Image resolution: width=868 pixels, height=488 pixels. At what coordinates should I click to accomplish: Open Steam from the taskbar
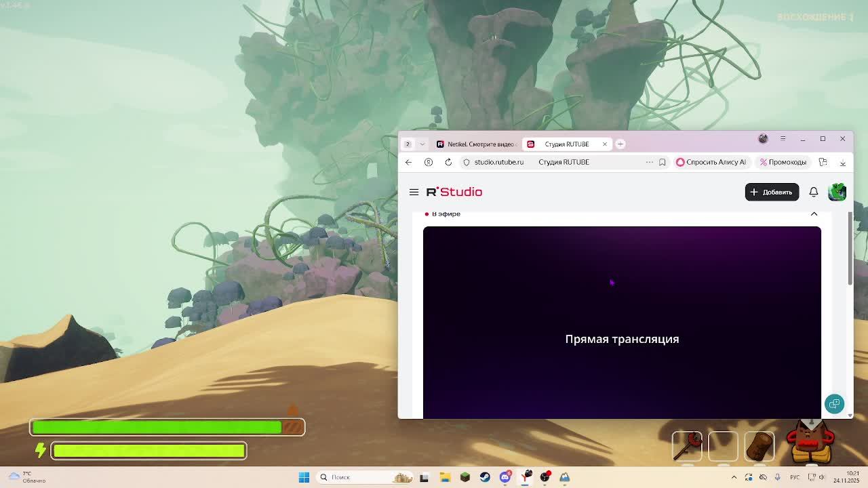[x=485, y=477]
